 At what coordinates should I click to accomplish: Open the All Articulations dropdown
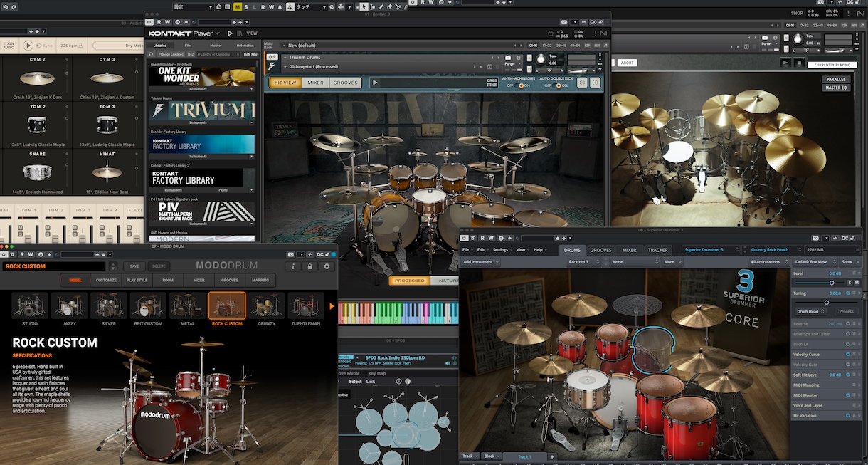pyautogui.click(x=768, y=262)
